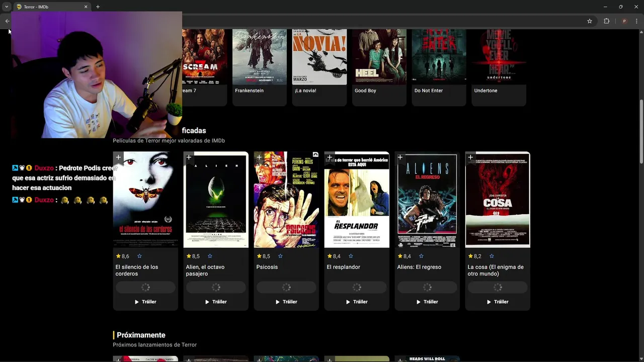Rate La cosa using blue star outline
This screenshot has width=644, height=362.
pyautogui.click(x=492, y=256)
